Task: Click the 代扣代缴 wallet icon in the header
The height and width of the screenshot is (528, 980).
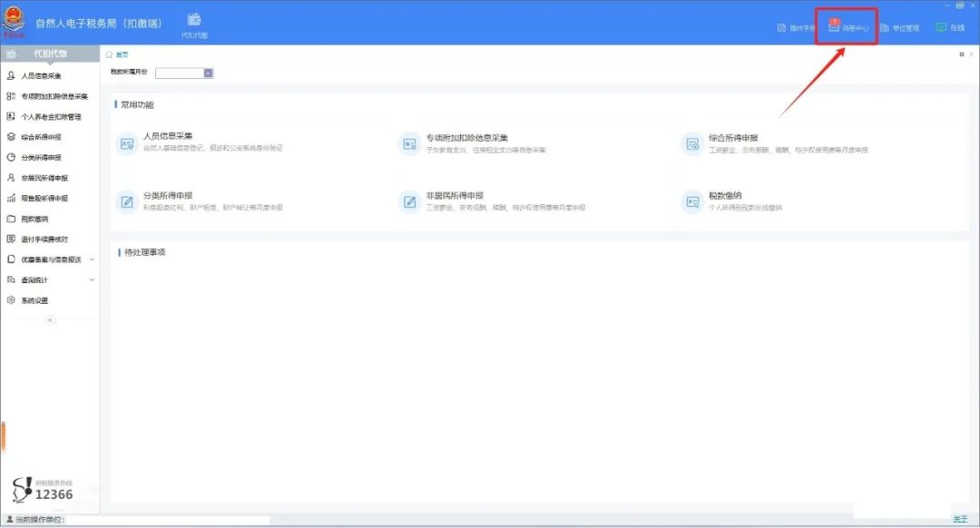Action: coord(194,25)
